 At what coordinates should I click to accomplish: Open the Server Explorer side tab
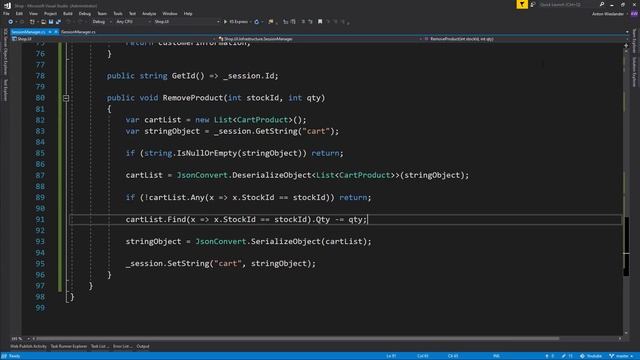click(5, 52)
